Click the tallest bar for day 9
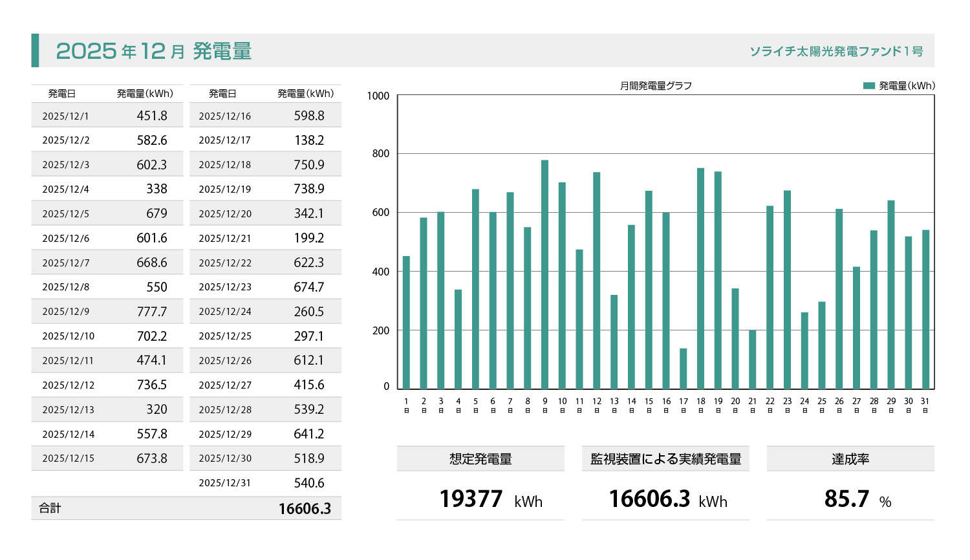Image resolution: width=970 pixels, height=560 pixels. 544,275
